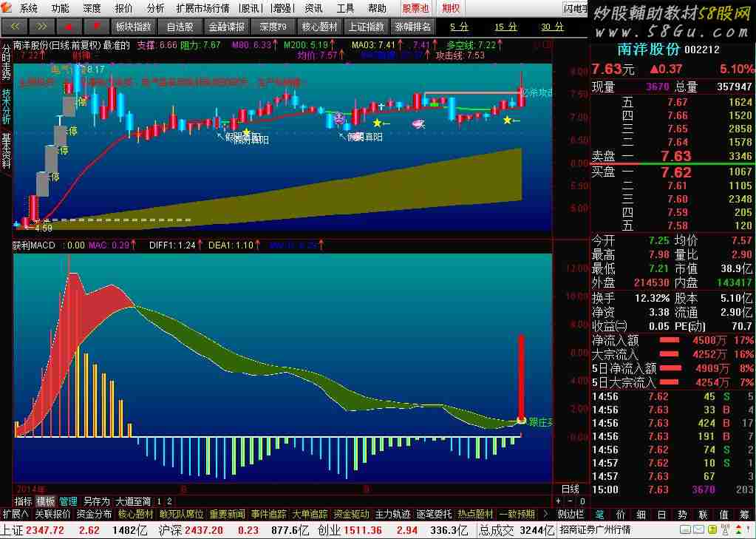Open the 日线 period selector
The image size is (756, 539).
click(x=571, y=489)
